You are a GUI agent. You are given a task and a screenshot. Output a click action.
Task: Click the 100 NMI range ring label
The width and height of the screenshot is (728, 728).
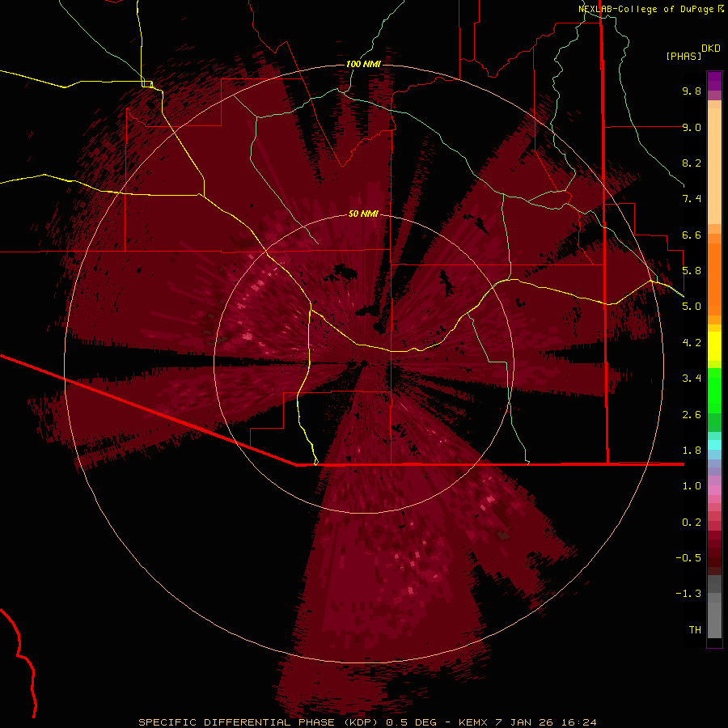[x=363, y=64]
